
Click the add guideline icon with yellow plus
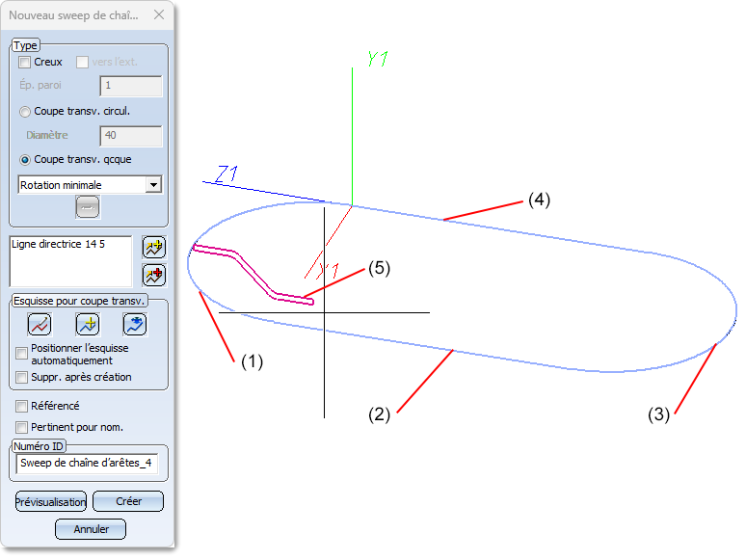pos(154,248)
